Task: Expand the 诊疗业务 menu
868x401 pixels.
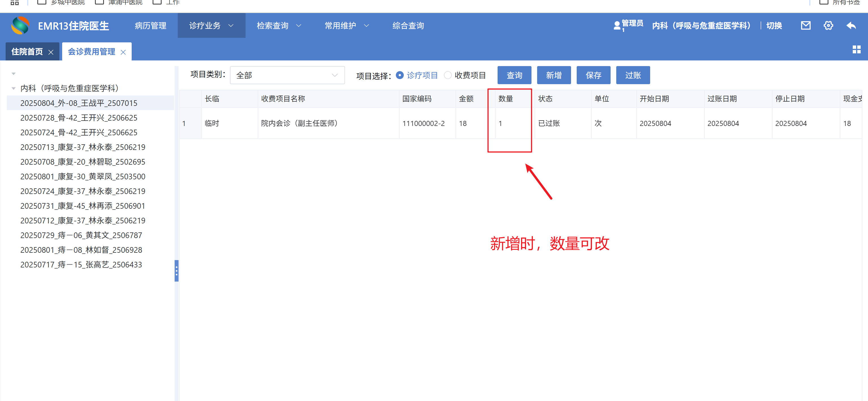Action: (211, 26)
